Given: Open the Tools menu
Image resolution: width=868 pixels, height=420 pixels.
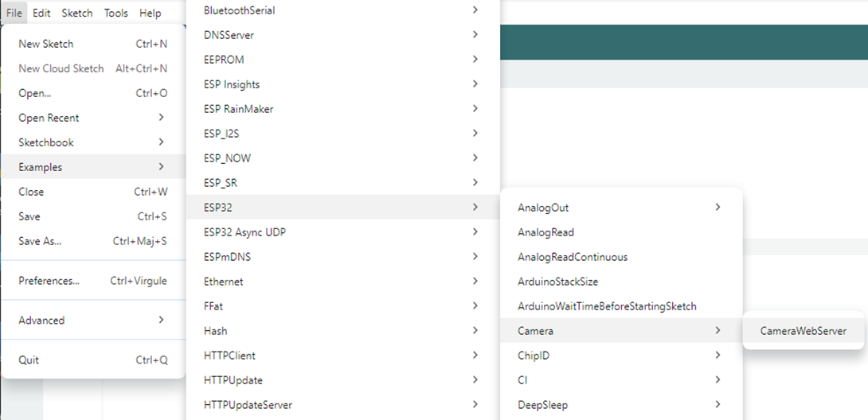Looking at the screenshot, I should tap(115, 13).
